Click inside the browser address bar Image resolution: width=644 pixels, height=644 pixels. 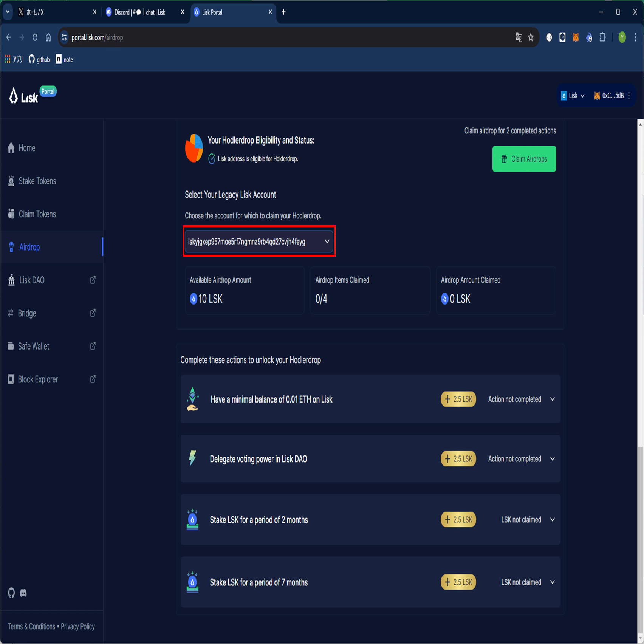pos(265,37)
